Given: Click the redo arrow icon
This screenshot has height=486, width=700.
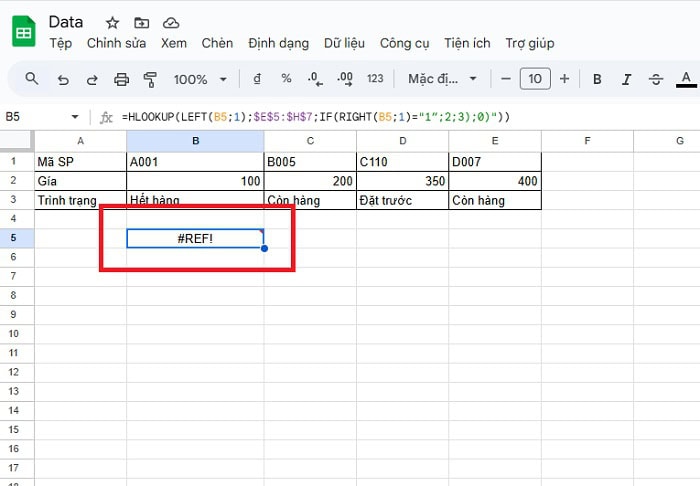Looking at the screenshot, I should 92,79.
